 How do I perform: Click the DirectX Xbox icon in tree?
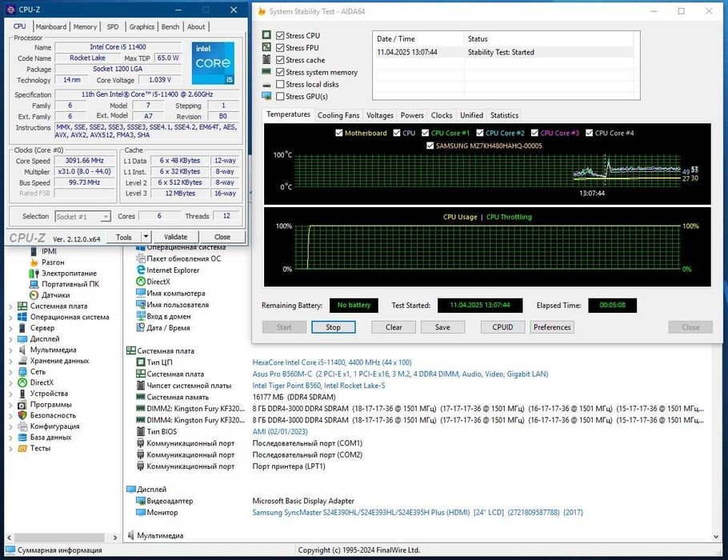click(22, 382)
